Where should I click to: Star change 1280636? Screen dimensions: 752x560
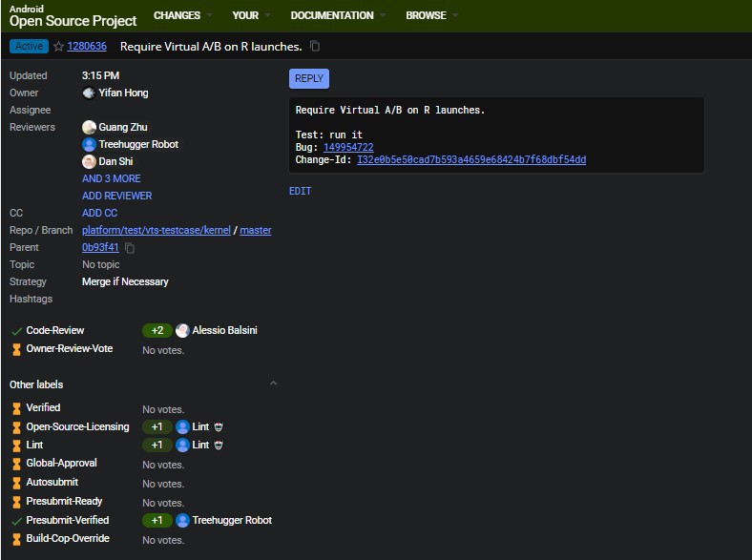point(58,47)
